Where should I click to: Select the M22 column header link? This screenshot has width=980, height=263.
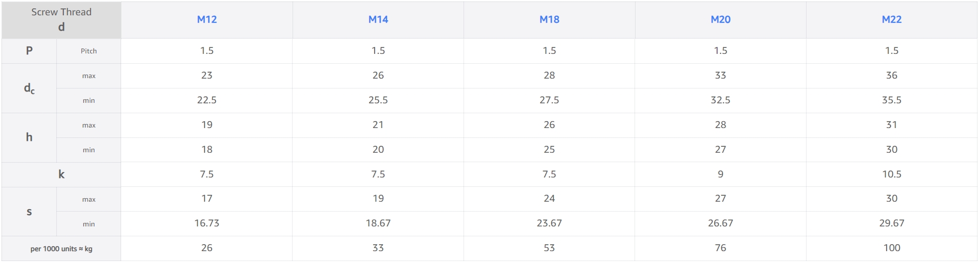(892, 19)
